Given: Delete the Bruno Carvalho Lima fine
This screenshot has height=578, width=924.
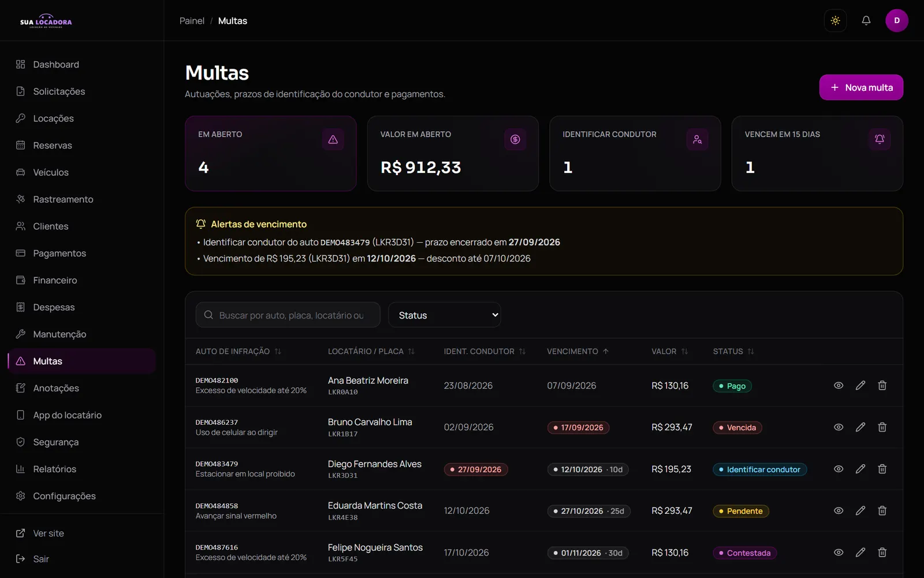Looking at the screenshot, I should click(x=882, y=427).
